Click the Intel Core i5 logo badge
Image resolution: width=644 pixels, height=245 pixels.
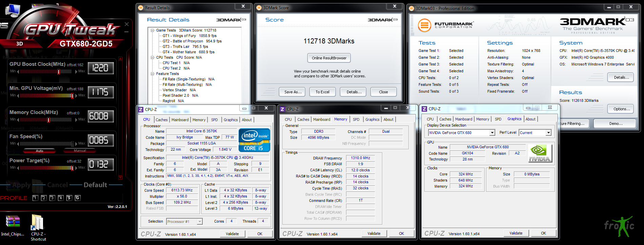coord(254,140)
